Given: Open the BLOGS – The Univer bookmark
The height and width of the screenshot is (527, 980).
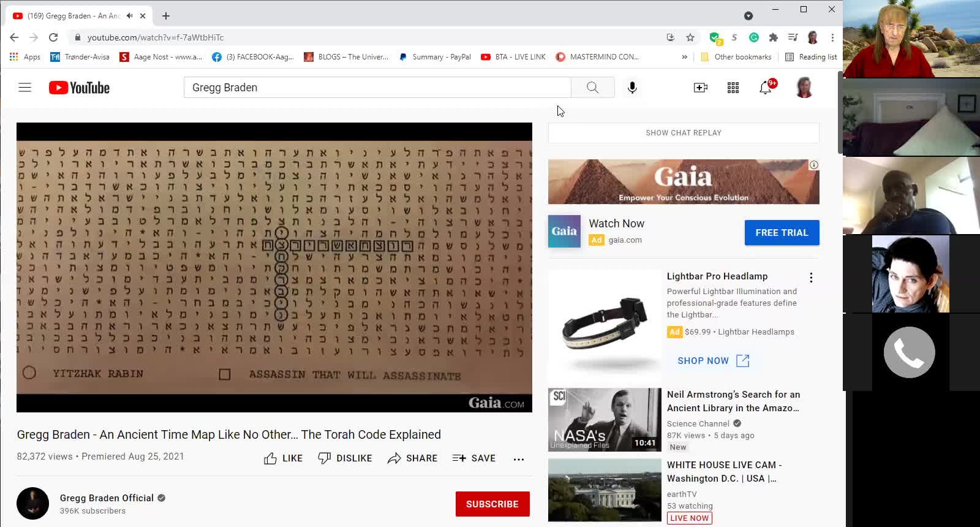Looking at the screenshot, I should pos(346,57).
